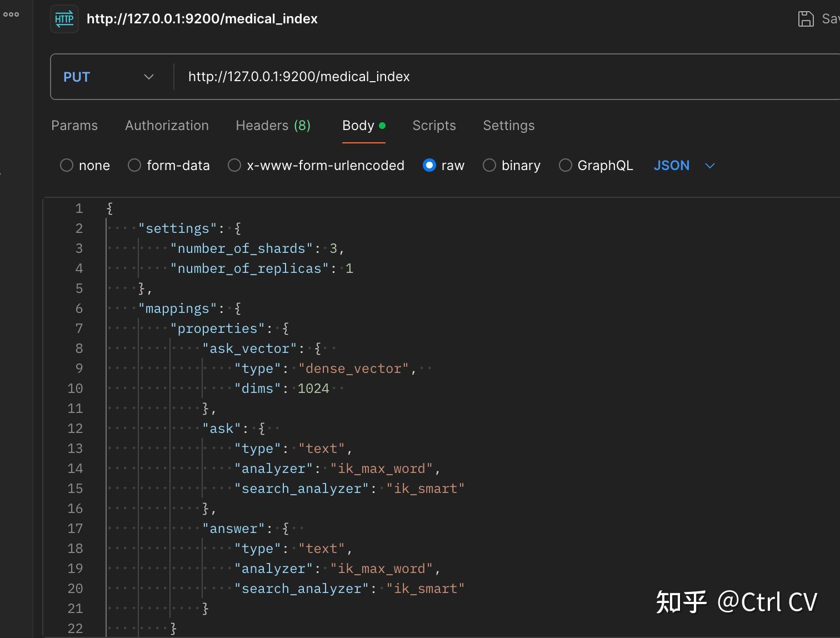Open the request Settings tab
The height and width of the screenshot is (638, 840).
coord(508,126)
